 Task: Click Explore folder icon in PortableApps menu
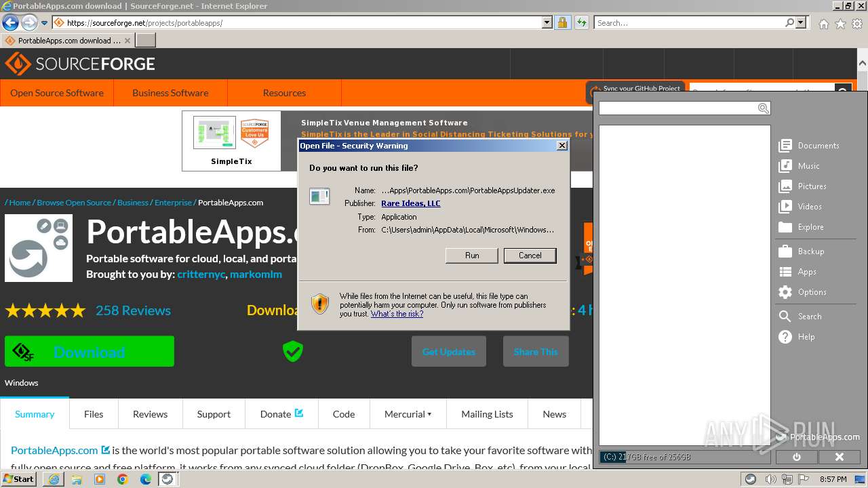tap(785, 227)
